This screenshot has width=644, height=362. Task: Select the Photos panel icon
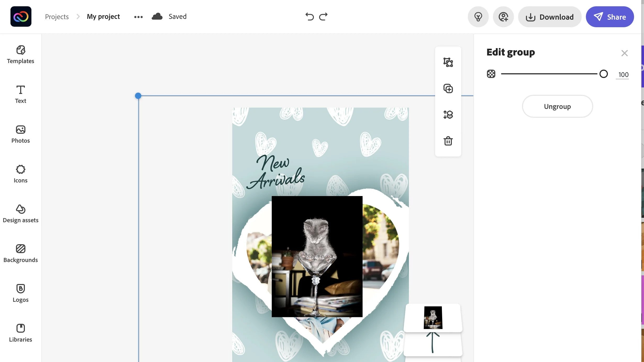coord(21,134)
